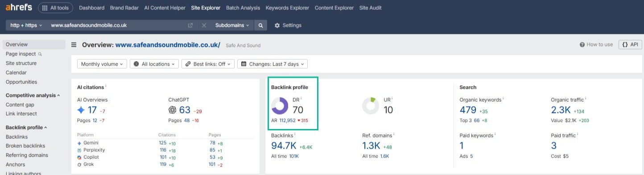Click the DR donut chart
The width and height of the screenshot is (644, 175).
(280, 105)
